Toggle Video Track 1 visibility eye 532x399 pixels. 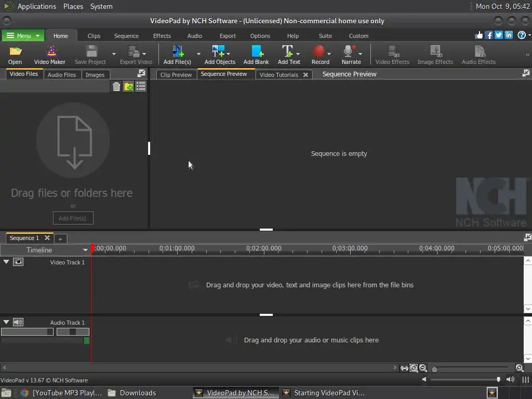tap(18, 262)
